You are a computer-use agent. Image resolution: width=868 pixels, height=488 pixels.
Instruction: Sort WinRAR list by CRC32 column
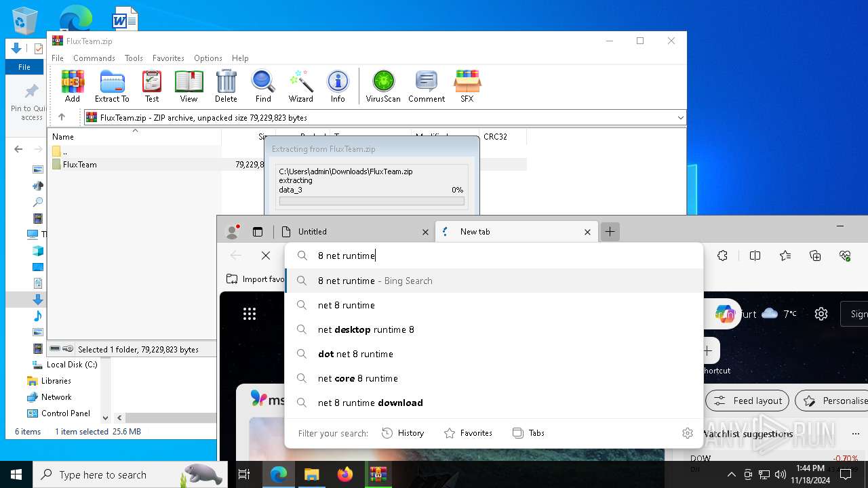coord(495,136)
